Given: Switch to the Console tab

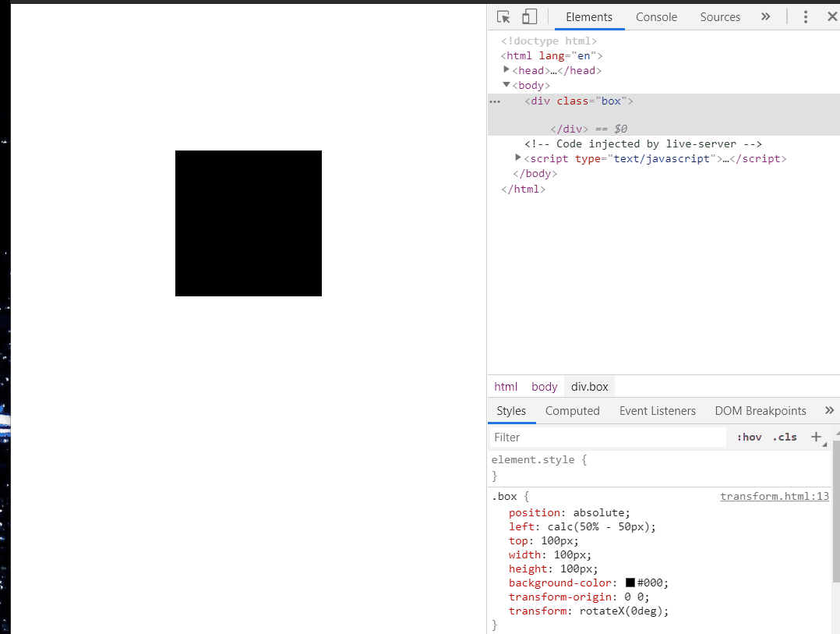Looking at the screenshot, I should coord(656,17).
